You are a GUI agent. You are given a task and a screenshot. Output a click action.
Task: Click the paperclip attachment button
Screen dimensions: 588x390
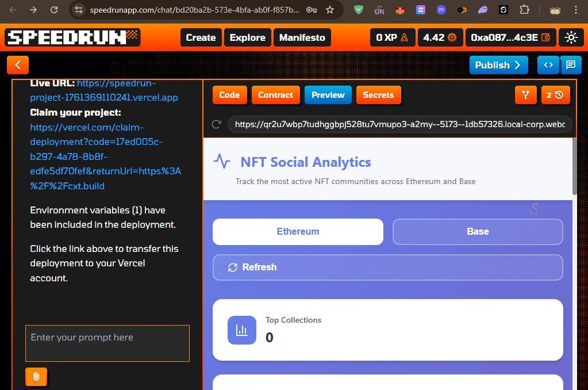[36, 377]
